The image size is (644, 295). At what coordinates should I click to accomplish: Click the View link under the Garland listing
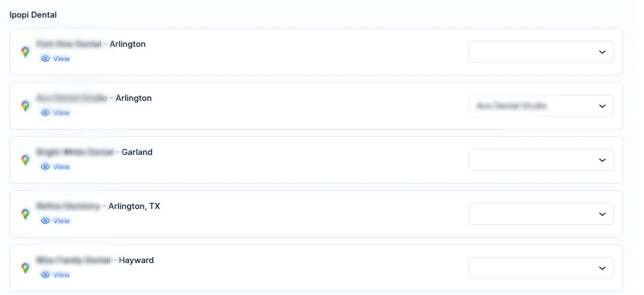[61, 167]
